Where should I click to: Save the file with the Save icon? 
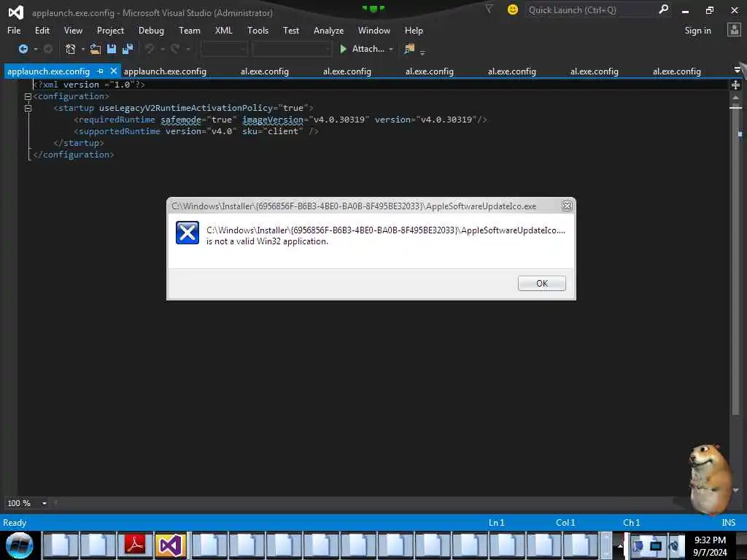[x=112, y=49]
